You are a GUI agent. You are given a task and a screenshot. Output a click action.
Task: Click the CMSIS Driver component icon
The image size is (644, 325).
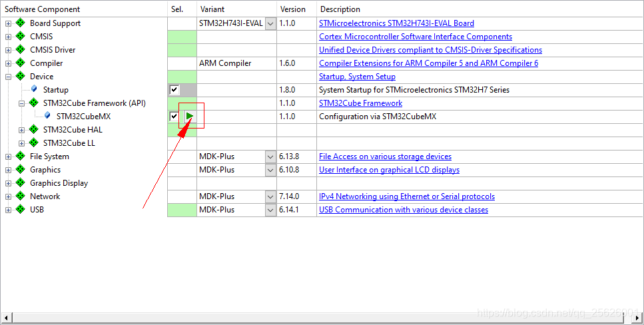(21, 50)
